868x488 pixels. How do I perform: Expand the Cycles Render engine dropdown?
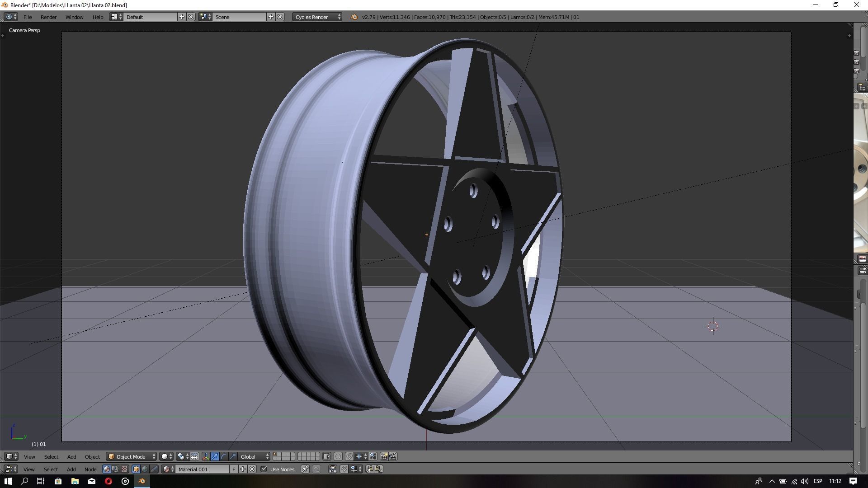click(x=317, y=17)
